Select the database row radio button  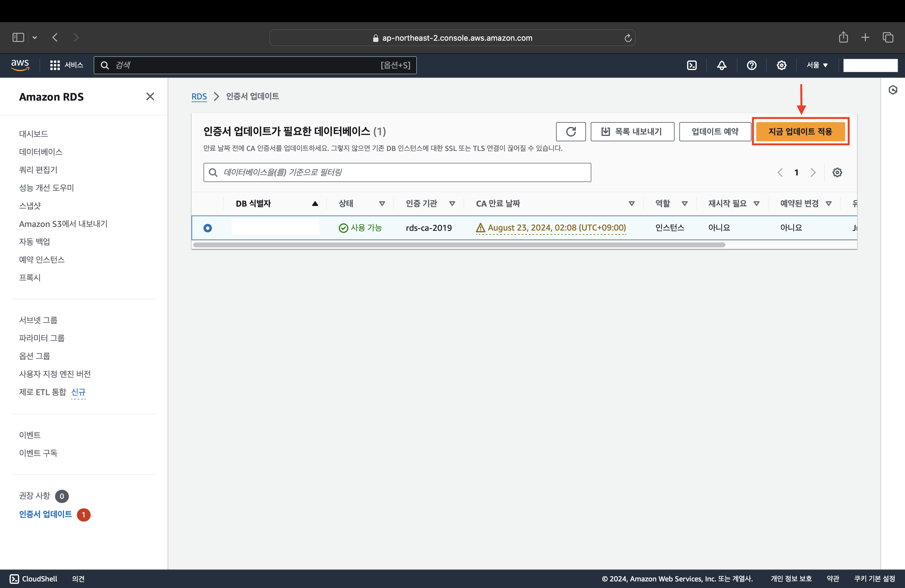point(208,228)
